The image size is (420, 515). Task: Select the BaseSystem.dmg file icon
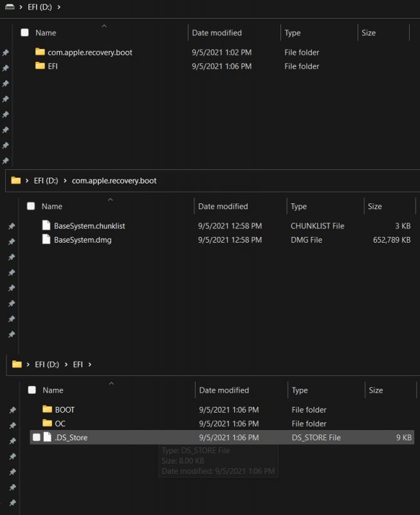[46, 239]
